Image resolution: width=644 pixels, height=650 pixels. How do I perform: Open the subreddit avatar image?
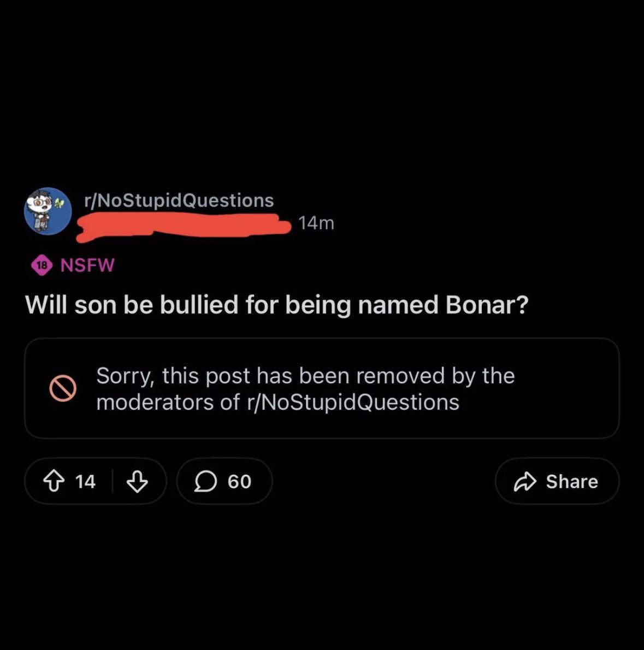(x=48, y=211)
